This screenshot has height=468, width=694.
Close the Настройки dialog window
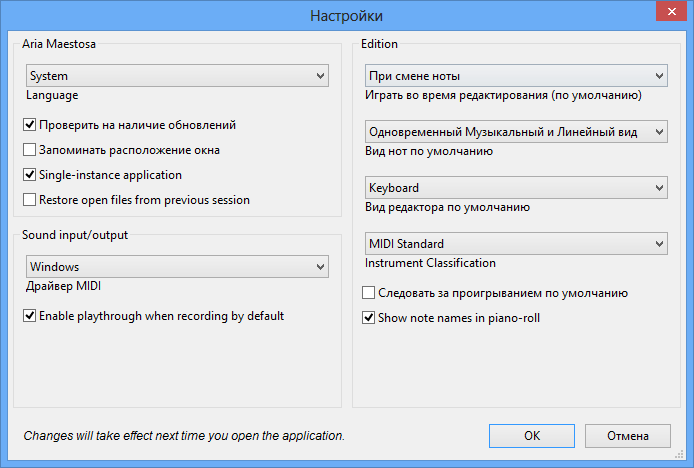(671, 12)
